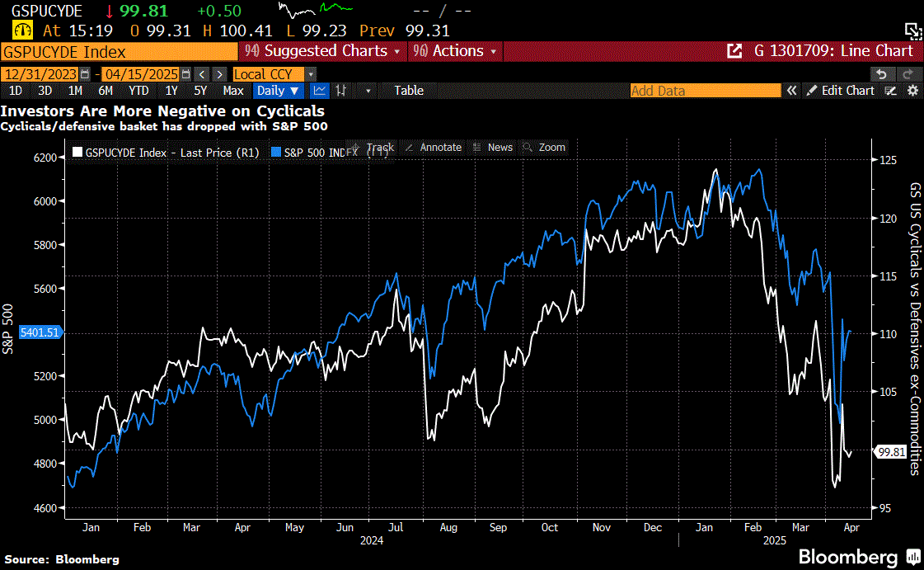Enable the Track crosshair tool

373,148
